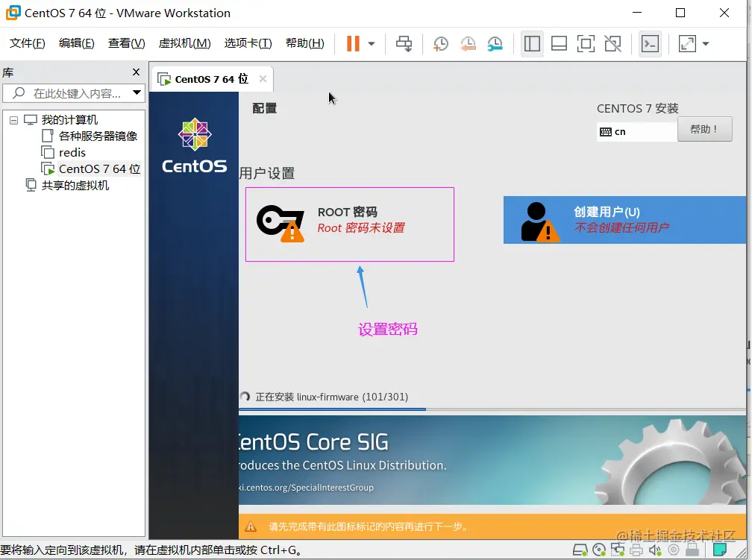Collapse the 我的计算机 tree node

pyautogui.click(x=14, y=119)
